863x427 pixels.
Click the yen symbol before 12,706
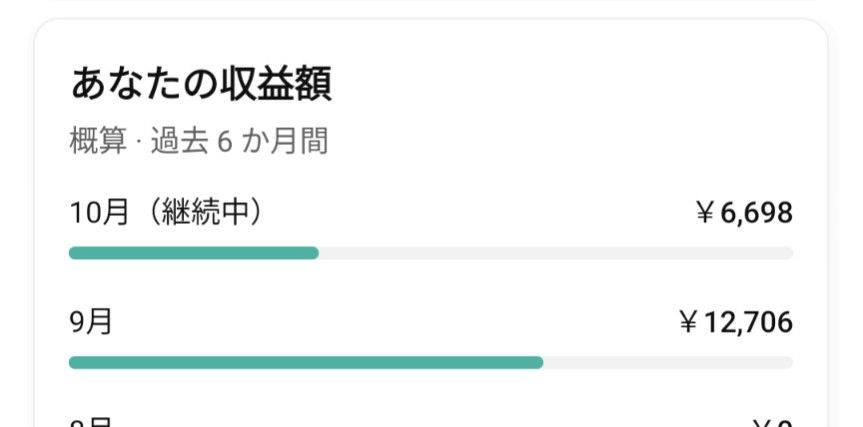(x=689, y=322)
